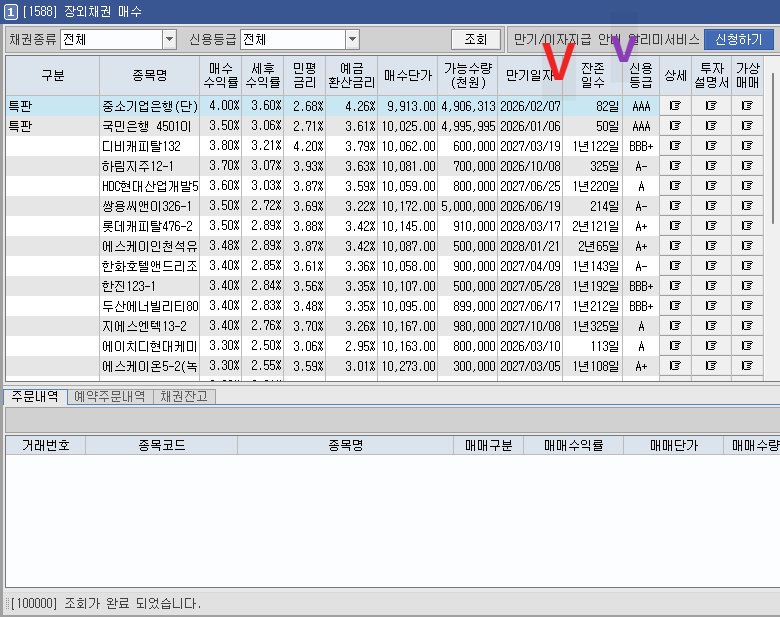780x617 pixels.
Task: Click the 종목명 header in bond list
Action: point(150,76)
